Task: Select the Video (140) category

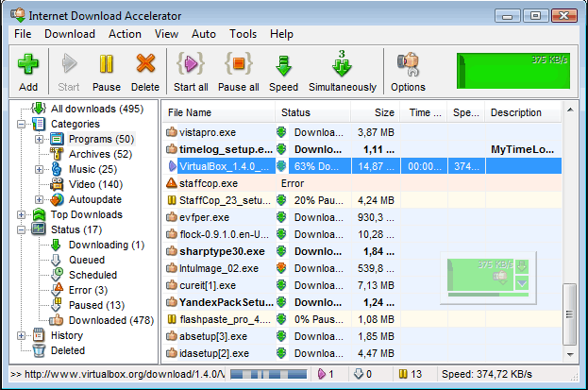Action: [x=96, y=184]
